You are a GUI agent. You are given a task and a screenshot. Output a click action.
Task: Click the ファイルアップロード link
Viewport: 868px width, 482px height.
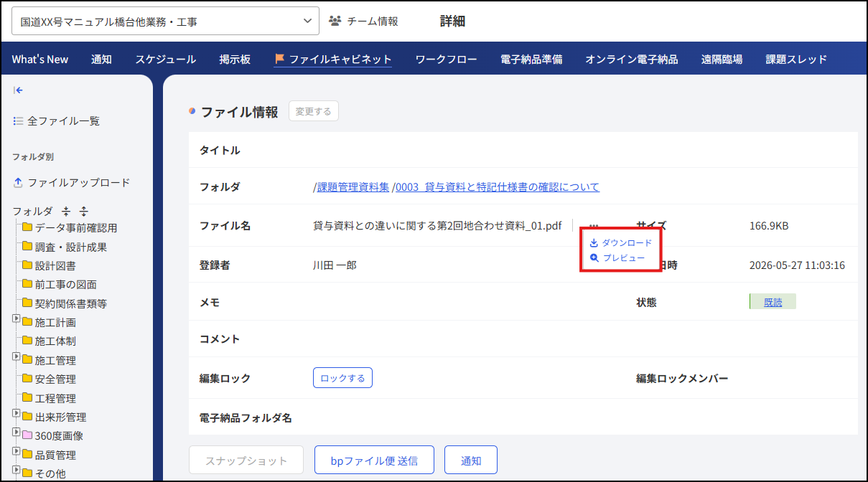(72, 183)
